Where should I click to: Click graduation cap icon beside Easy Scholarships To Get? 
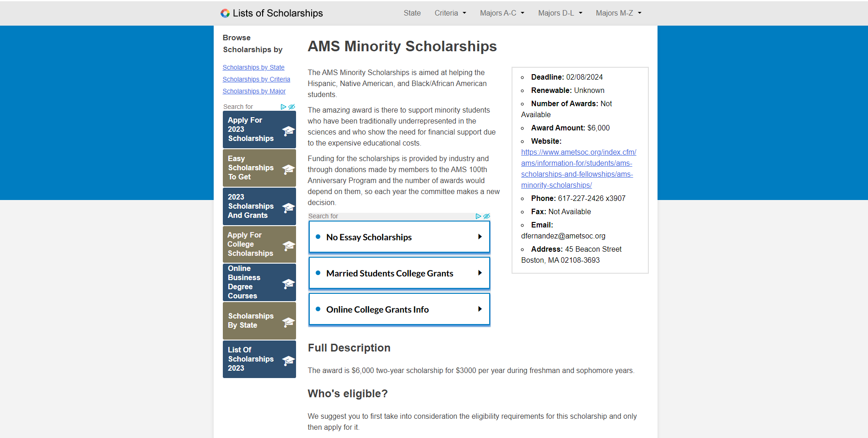point(288,169)
